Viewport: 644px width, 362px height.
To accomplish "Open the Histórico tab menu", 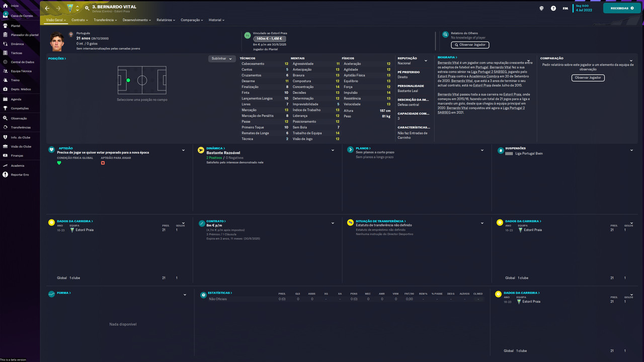I will click(216, 20).
